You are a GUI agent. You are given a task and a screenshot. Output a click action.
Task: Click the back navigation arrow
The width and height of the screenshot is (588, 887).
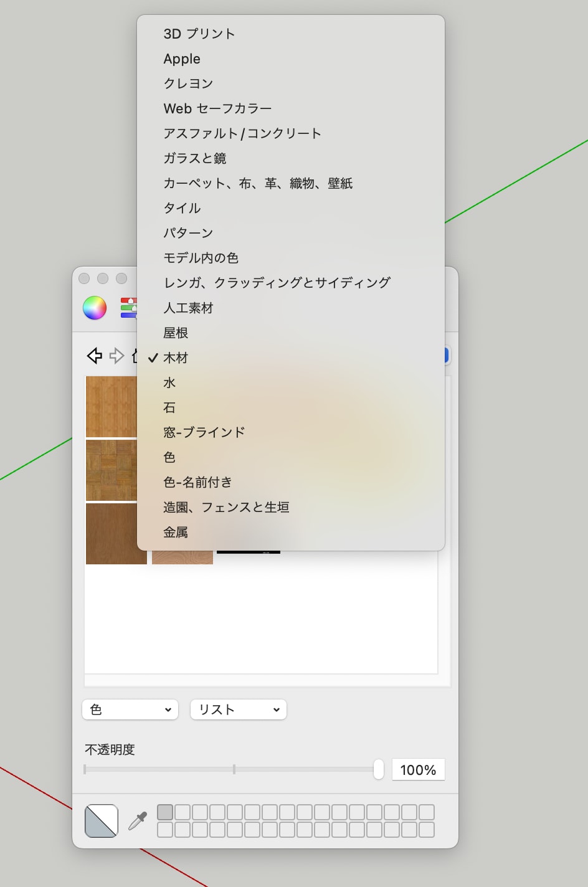[x=95, y=356]
